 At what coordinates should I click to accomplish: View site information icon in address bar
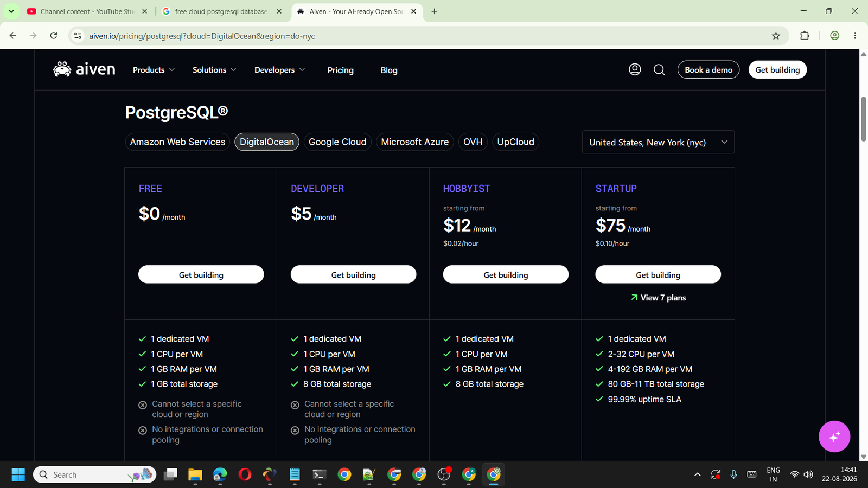click(x=78, y=36)
